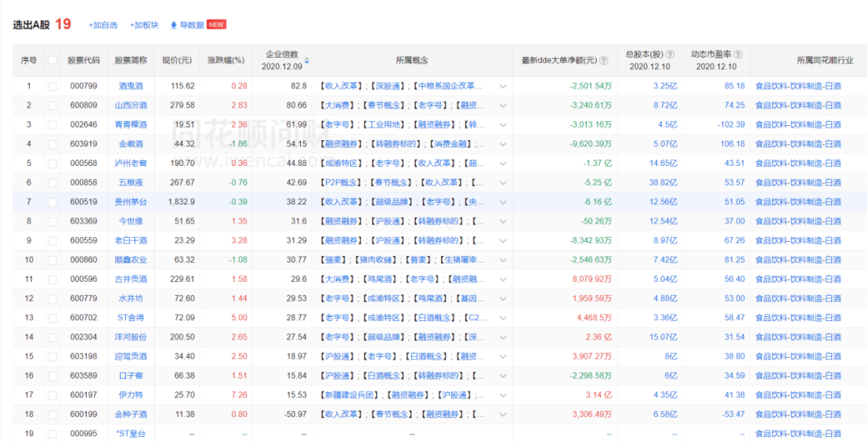Click the help icon beside 最新dde大单净额

tap(604, 60)
